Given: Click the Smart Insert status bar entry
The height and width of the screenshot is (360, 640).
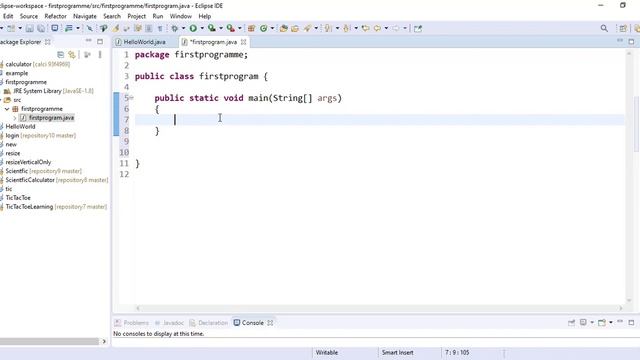Looking at the screenshot, I should (x=398, y=352).
